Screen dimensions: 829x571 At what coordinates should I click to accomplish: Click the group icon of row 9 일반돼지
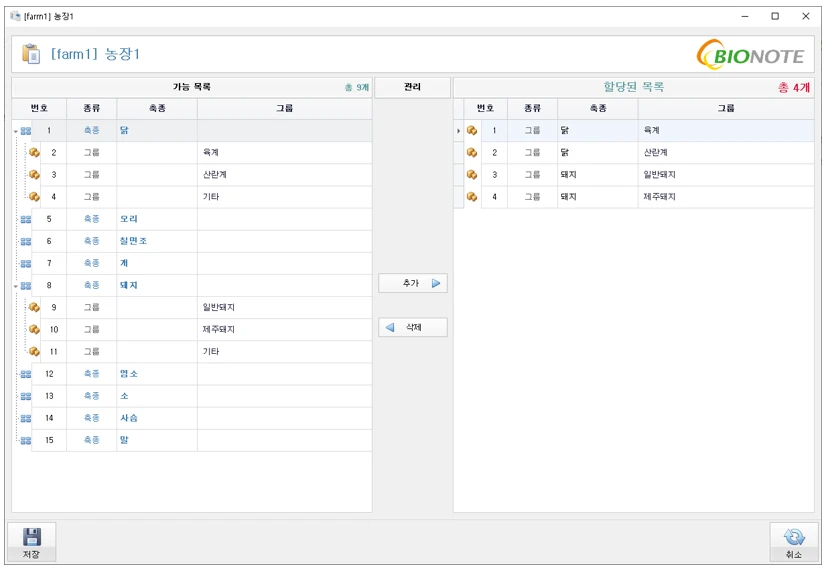tap(34, 307)
